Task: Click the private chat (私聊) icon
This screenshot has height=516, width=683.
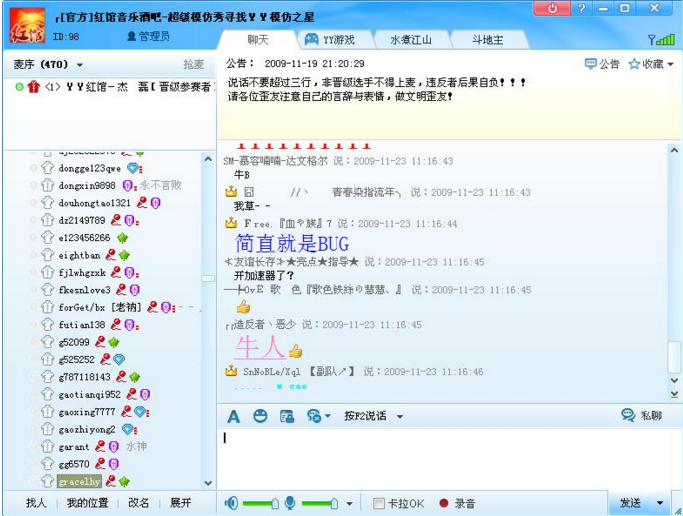Action: pos(641,415)
